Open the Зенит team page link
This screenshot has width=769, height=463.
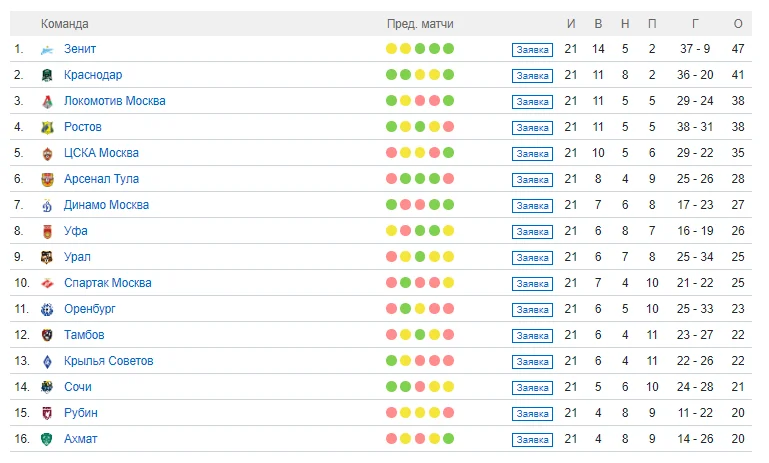(80, 49)
